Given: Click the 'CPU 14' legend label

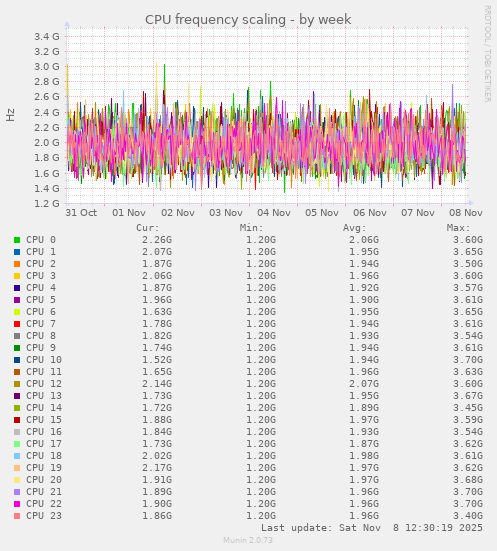Looking at the screenshot, I should 44,408.
